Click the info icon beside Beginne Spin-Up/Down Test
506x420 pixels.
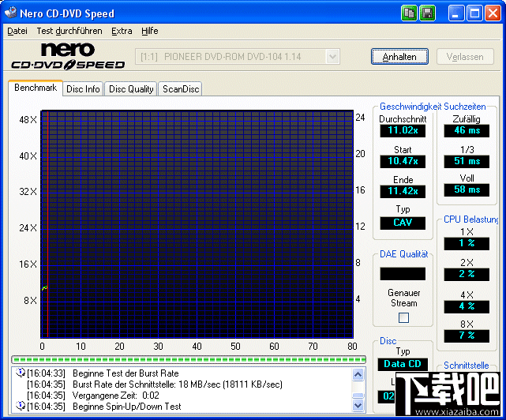(21, 406)
